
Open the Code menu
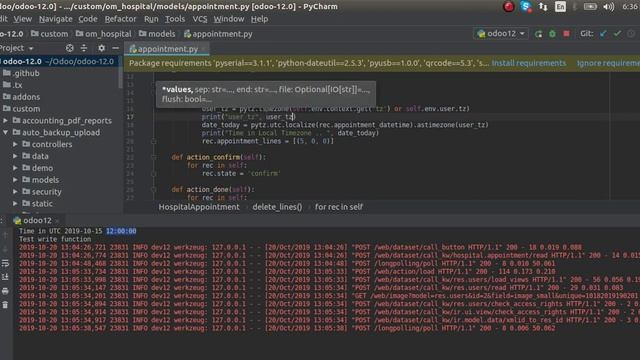click(88, 19)
